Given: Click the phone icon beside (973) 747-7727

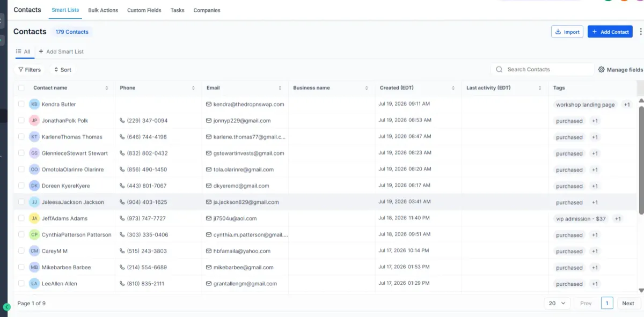Looking at the screenshot, I should pos(122,218).
